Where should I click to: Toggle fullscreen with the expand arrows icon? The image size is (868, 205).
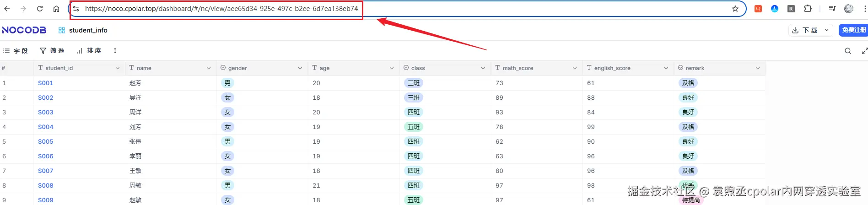(x=864, y=51)
